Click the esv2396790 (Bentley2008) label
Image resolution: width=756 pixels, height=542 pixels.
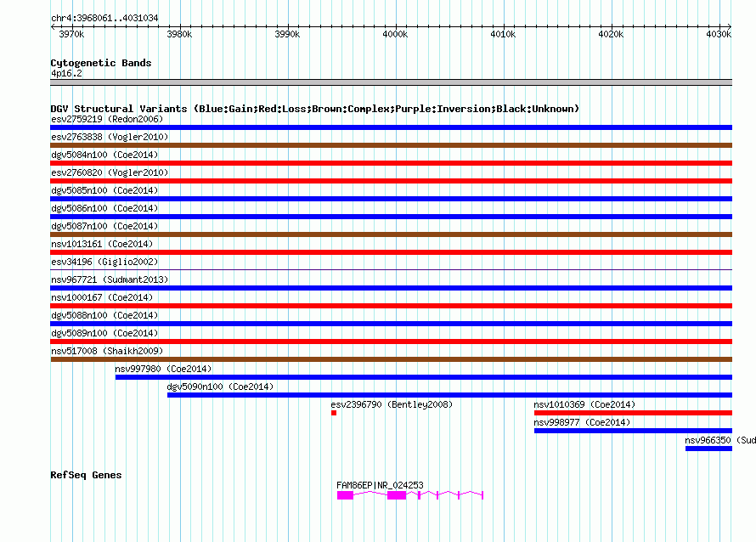pos(392,404)
